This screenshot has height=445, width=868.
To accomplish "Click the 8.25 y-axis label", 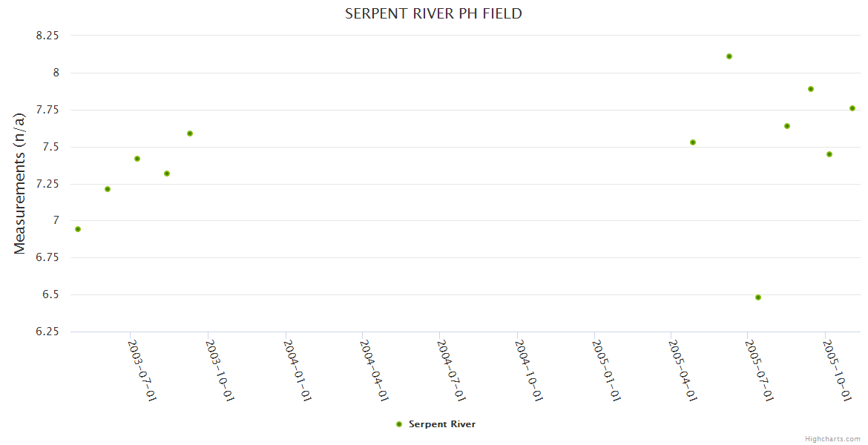I will coord(47,36).
